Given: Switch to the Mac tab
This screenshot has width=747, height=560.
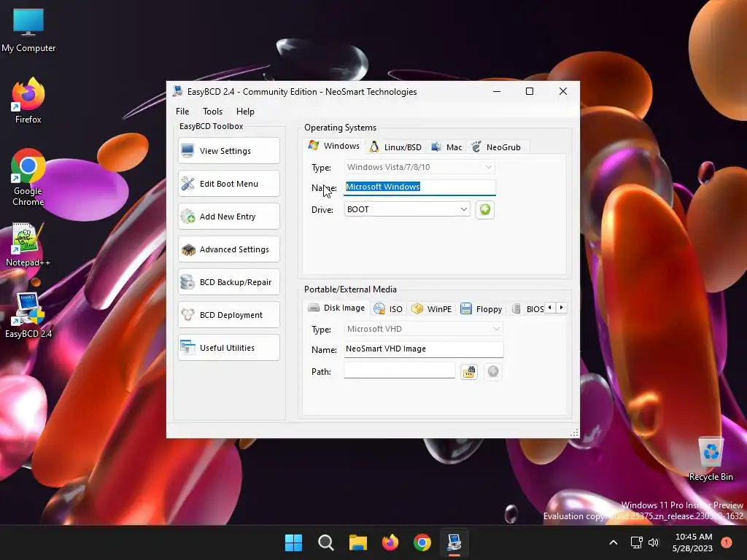Looking at the screenshot, I should 446,147.
